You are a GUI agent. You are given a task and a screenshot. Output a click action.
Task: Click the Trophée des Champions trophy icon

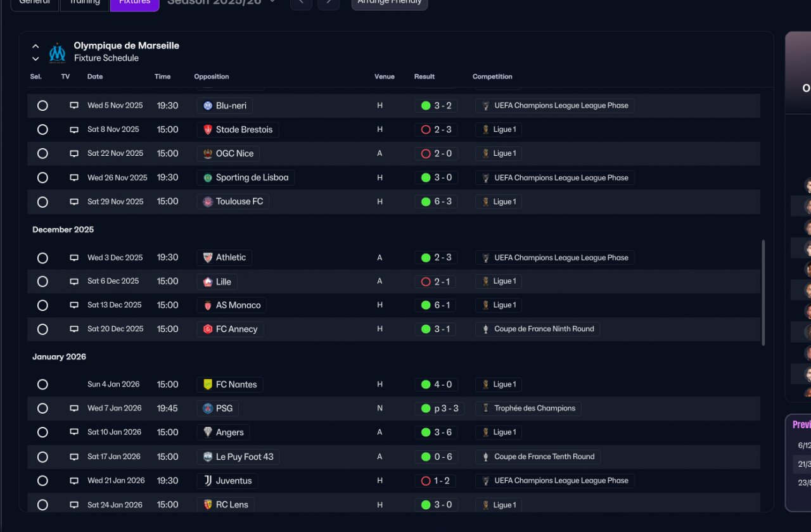pos(486,408)
